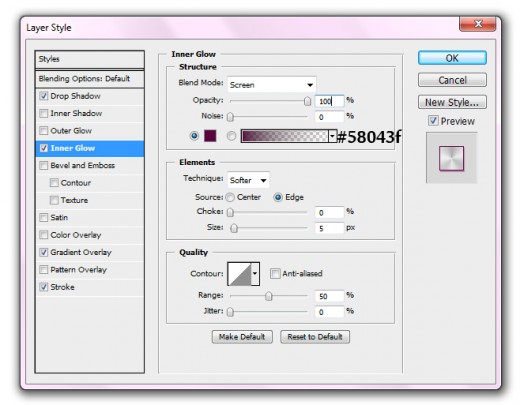Click the purple glow color swatch
The height and width of the screenshot is (405, 520).
click(210, 136)
